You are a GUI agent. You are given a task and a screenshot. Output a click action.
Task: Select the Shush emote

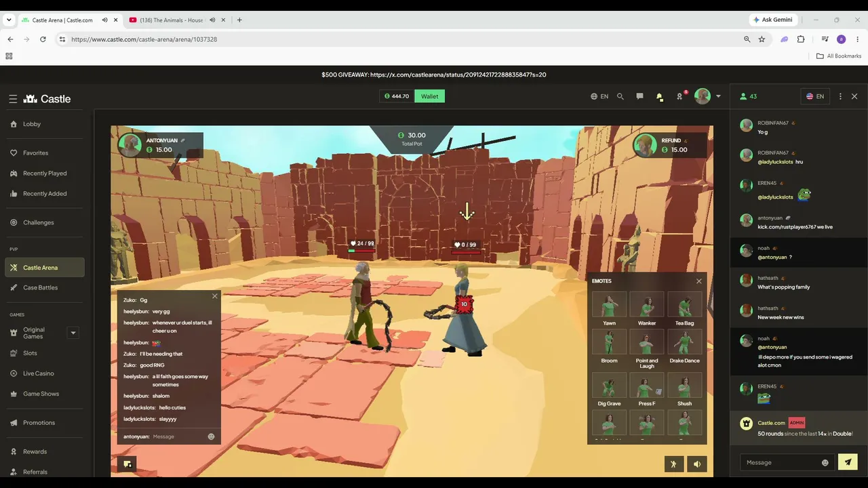point(685,389)
